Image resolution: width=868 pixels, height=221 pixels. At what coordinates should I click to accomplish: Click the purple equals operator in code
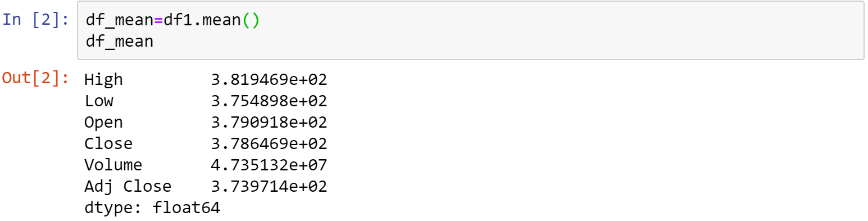click(x=158, y=20)
